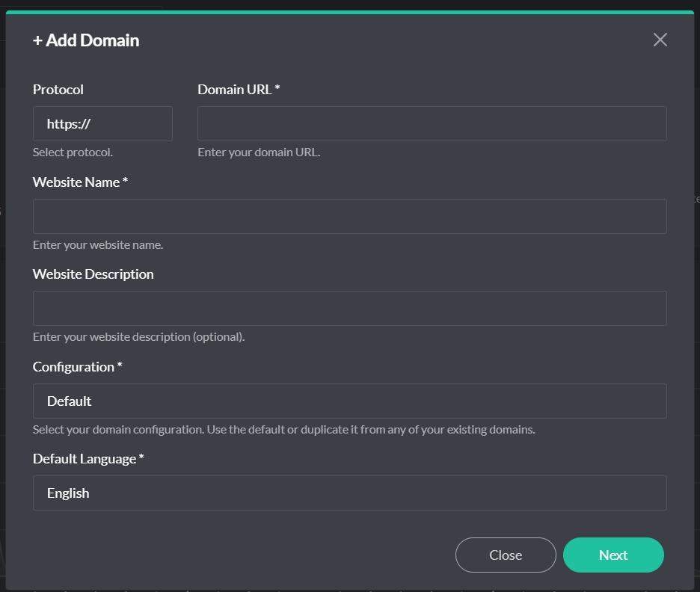The width and height of the screenshot is (700, 592).
Task: Click the 'Select your domain configuration' hint
Action: (x=284, y=430)
